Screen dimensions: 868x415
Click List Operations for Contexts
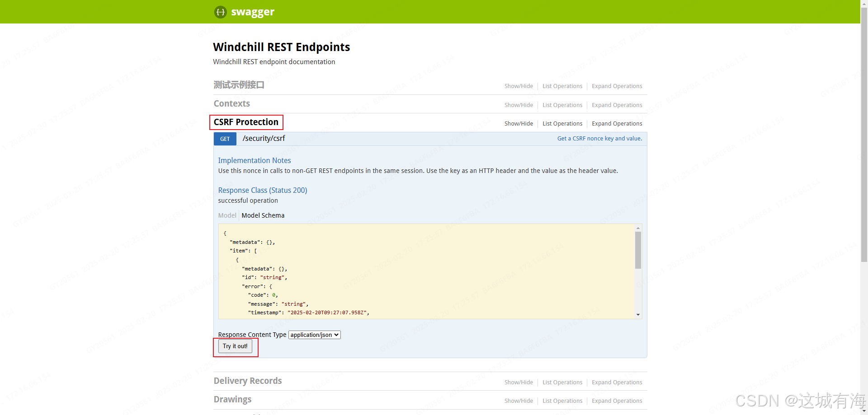click(562, 105)
